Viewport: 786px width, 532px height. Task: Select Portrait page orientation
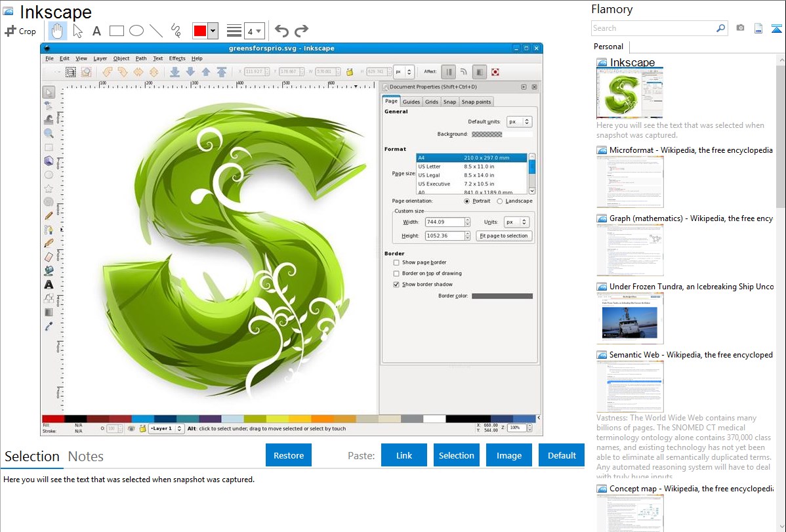point(466,201)
